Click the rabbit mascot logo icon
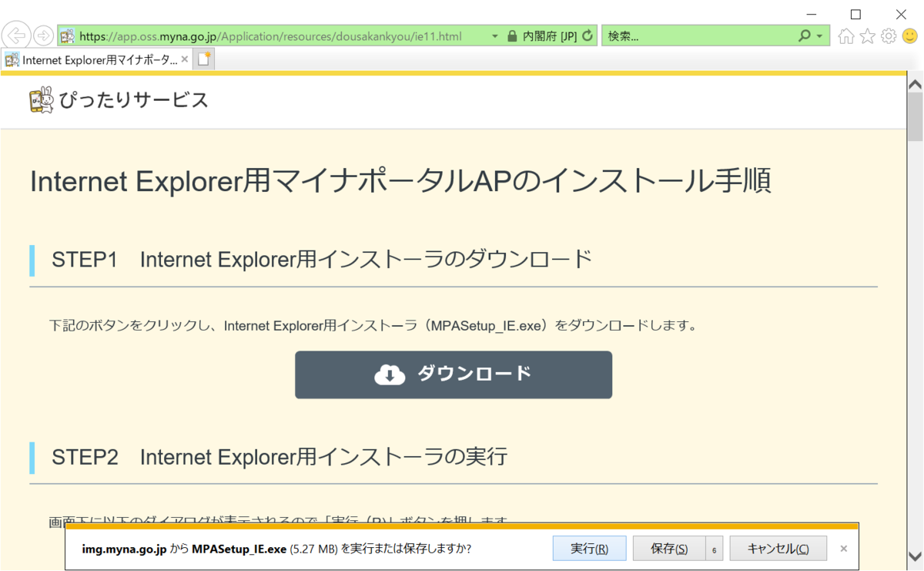The image size is (924, 571). point(42,100)
